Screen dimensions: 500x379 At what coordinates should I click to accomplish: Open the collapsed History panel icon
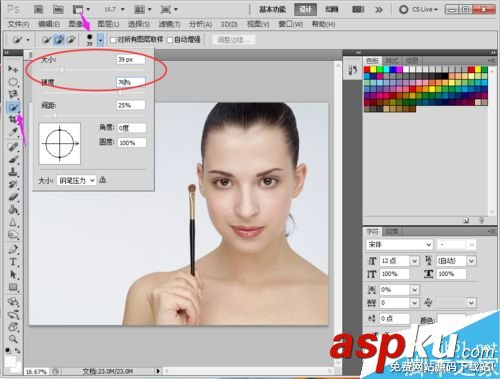[x=353, y=70]
